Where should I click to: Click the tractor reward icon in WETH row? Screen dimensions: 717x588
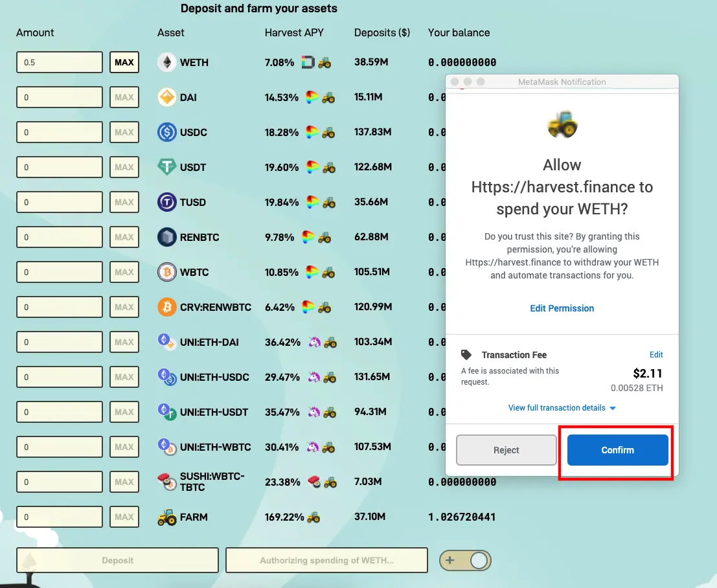(324, 63)
